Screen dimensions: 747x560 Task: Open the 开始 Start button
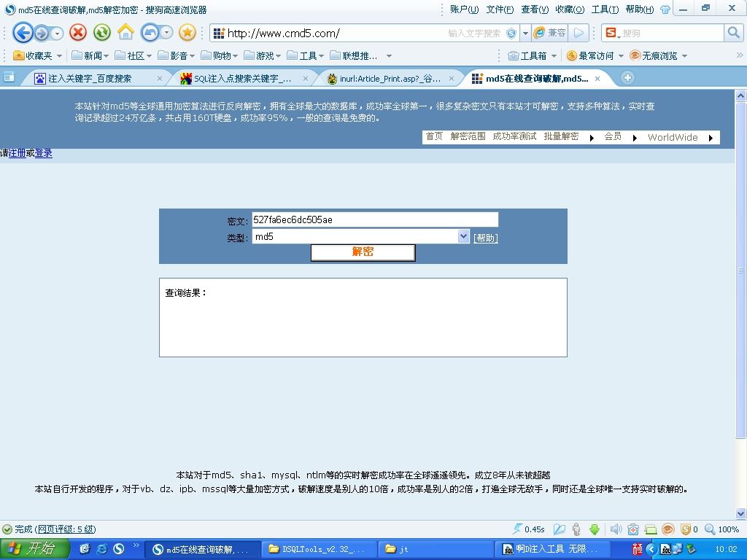[34, 548]
